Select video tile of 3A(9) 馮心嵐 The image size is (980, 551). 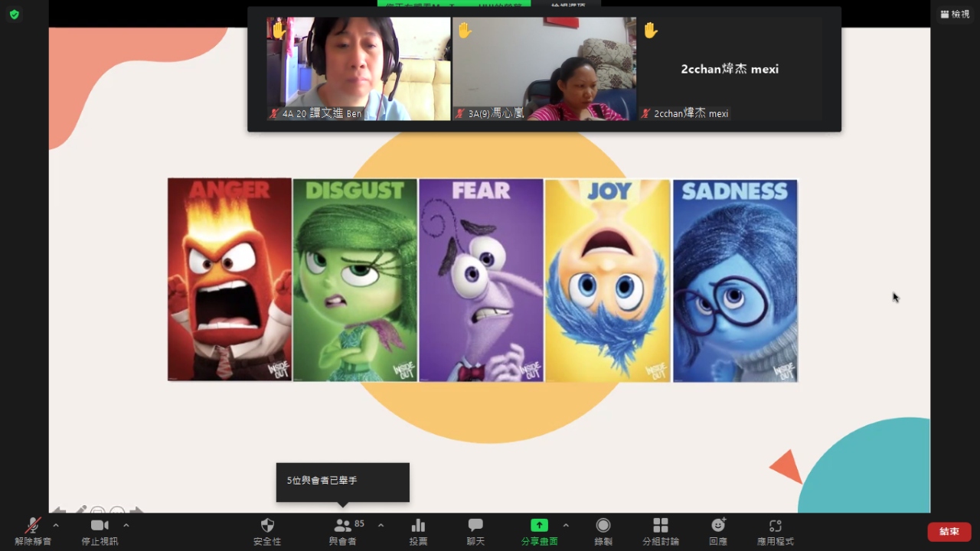[x=544, y=69]
